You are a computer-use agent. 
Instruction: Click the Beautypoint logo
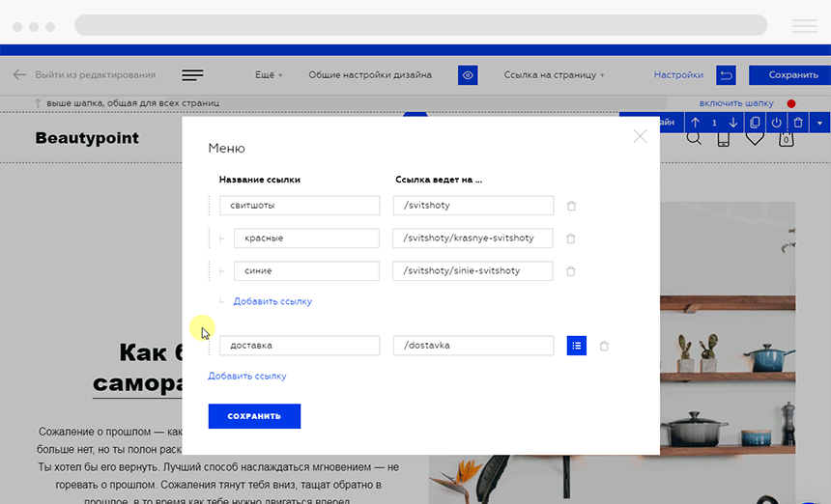coord(87,138)
